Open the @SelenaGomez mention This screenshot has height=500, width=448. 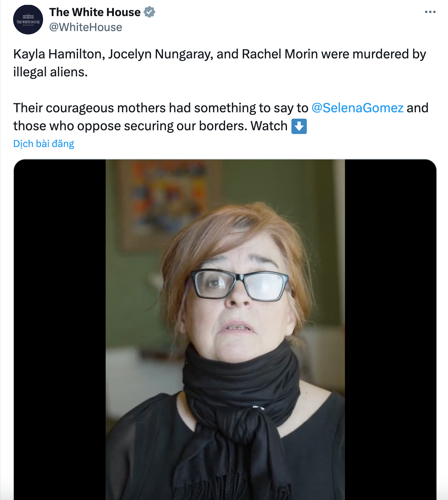tap(357, 108)
